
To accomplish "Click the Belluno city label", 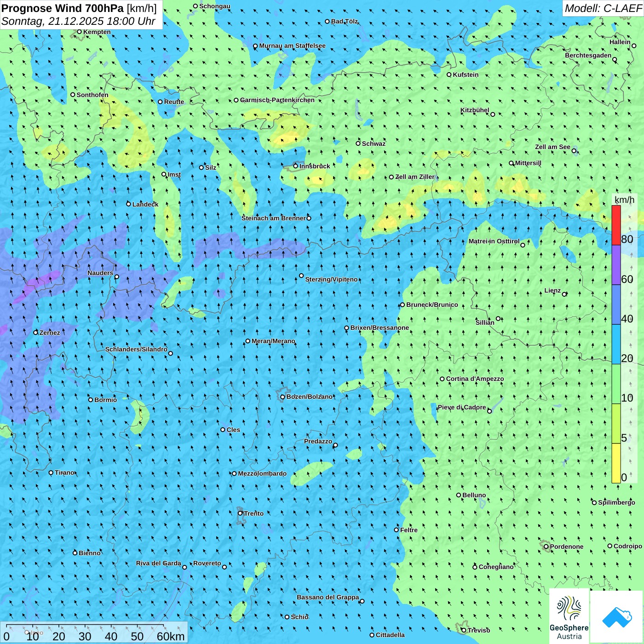I will [474, 495].
